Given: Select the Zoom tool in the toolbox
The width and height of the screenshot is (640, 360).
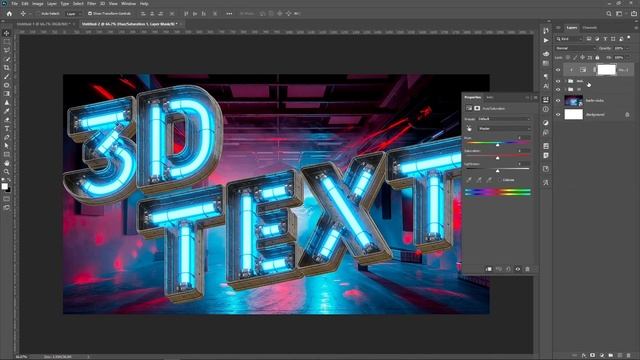Looking at the screenshot, I should pos(7,172).
